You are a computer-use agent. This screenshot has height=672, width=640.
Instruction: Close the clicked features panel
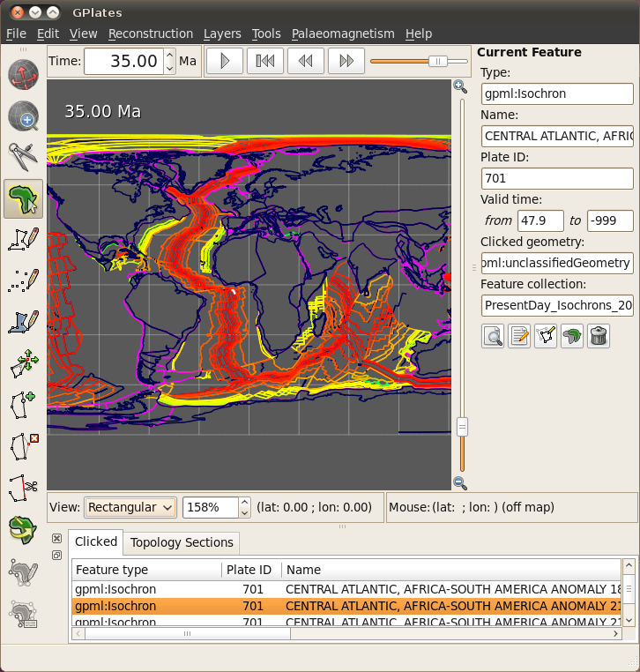tap(56, 538)
